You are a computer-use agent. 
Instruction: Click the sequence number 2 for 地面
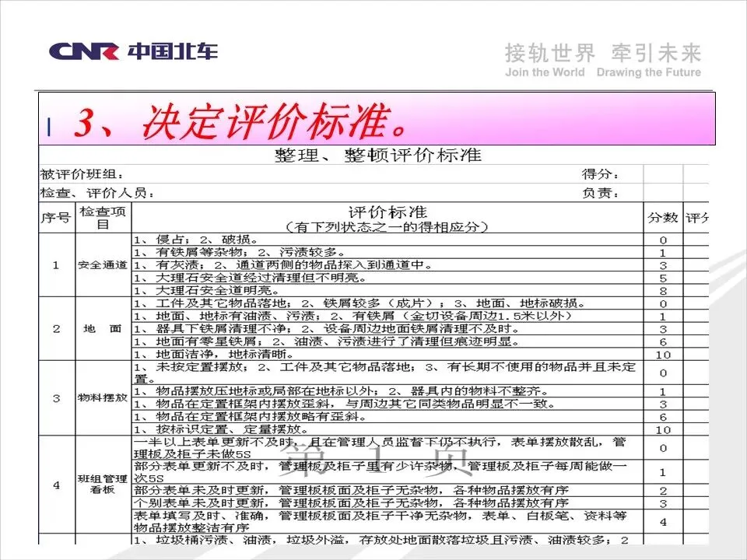[x=56, y=328]
